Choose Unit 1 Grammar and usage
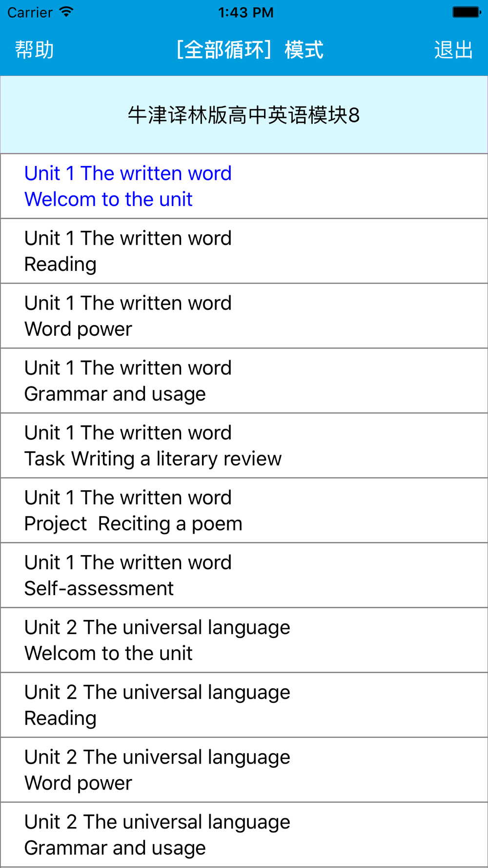The width and height of the screenshot is (488, 868). (x=244, y=381)
